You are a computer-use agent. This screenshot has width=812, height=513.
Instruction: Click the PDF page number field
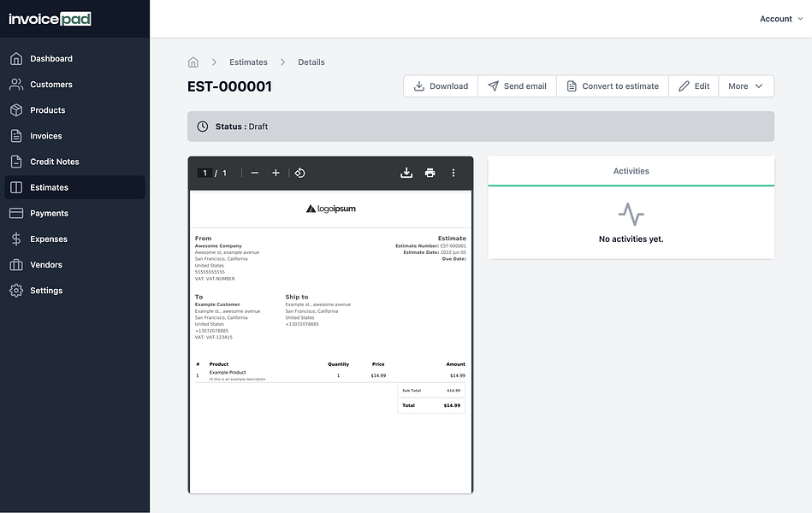click(x=204, y=173)
